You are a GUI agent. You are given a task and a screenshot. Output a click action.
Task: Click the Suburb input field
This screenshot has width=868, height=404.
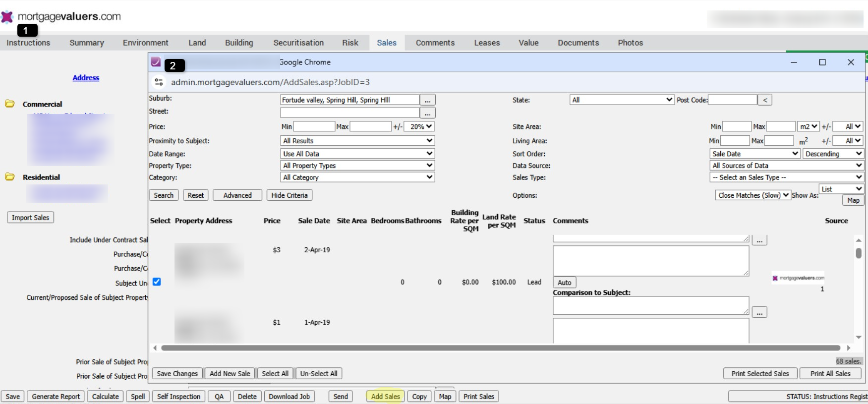pyautogui.click(x=350, y=100)
